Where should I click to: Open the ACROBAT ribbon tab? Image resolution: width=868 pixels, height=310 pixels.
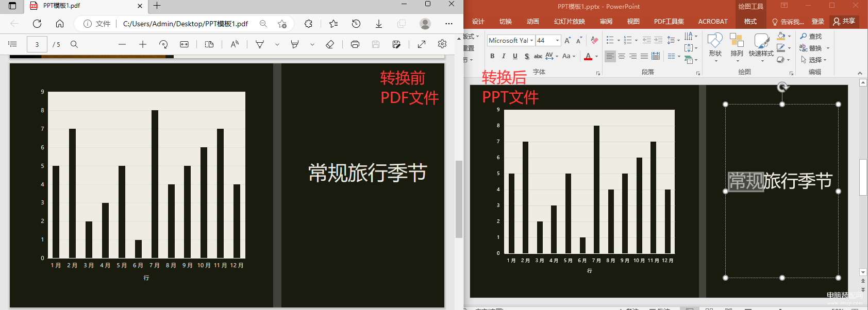[713, 22]
